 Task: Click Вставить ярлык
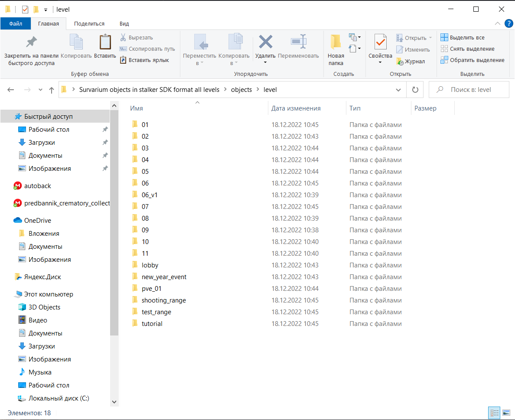(x=144, y=60)
